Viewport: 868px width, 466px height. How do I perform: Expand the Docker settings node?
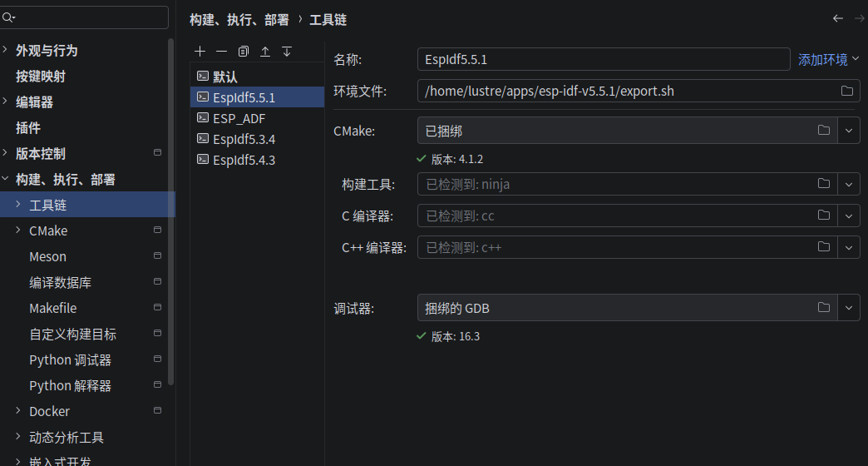click(x=19, y=411)
